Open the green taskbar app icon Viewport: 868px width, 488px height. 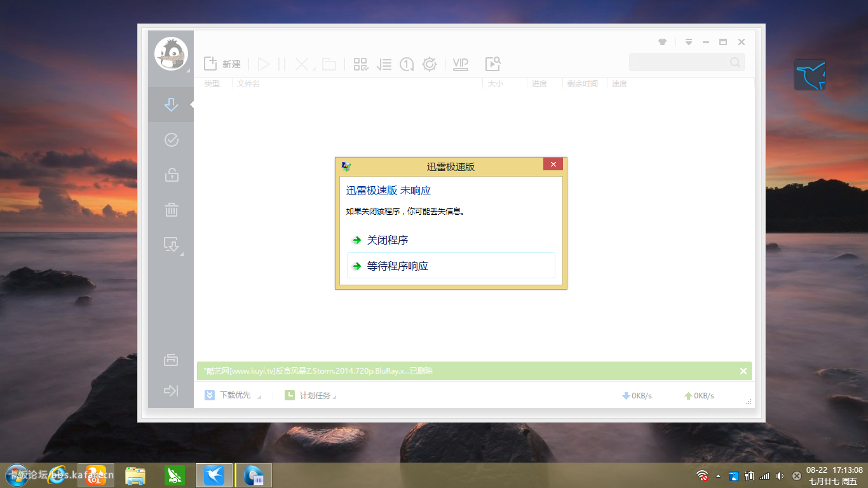click(175, 475)
